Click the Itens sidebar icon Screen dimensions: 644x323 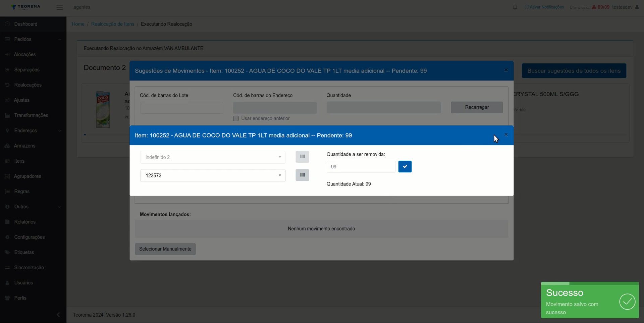click(x=7, y=161)
